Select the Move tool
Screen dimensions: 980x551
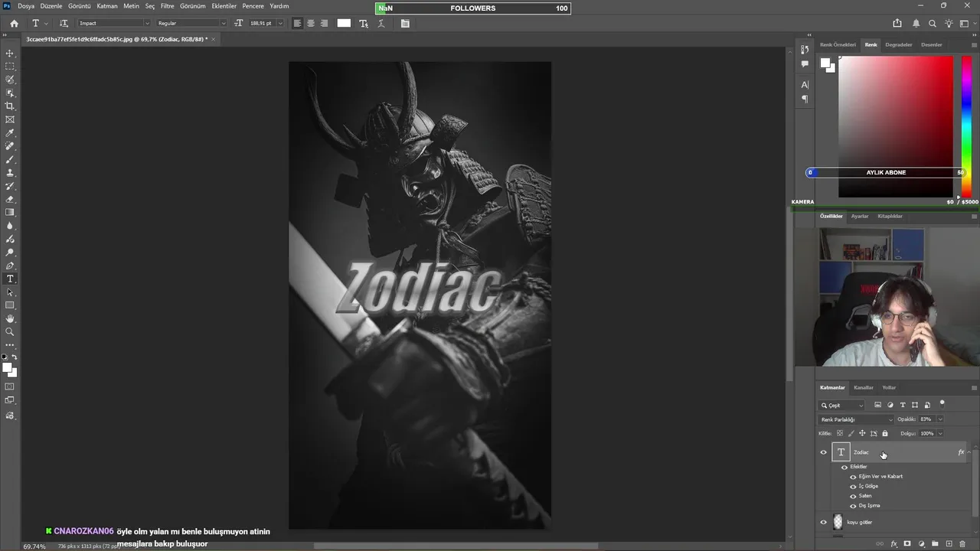point(10,53)
